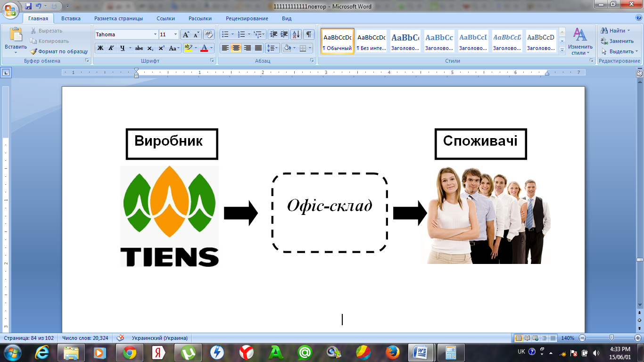The width and height of the screenshot is (644, 362).
Task: Open the font size dropdown
Action: pyautogui.click(x=176, y=34)
